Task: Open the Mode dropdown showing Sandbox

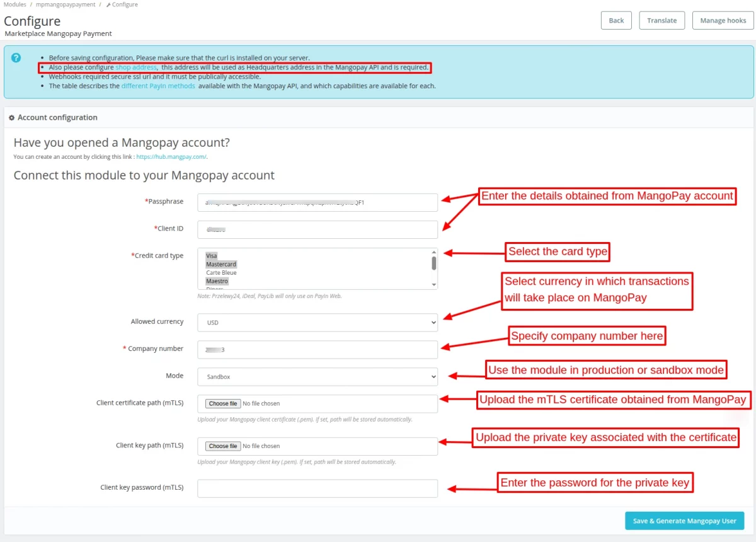Action: click(x=318, y=376)
